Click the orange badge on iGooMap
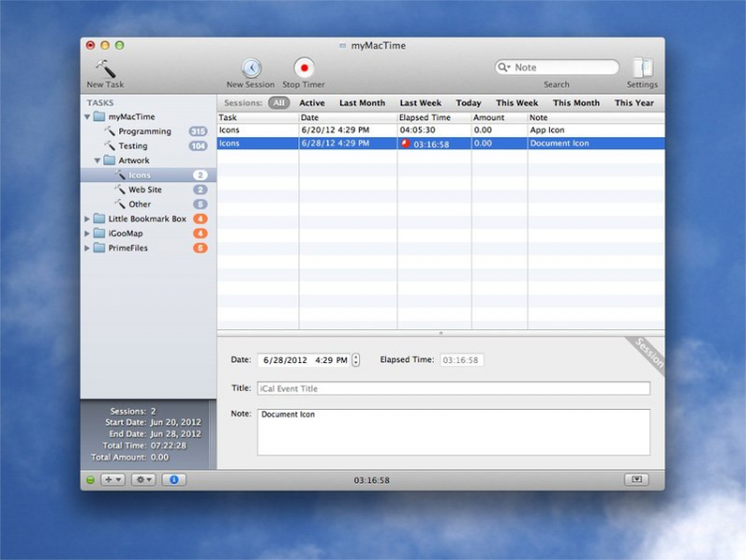The image size is (746, 560). [200, 234]
